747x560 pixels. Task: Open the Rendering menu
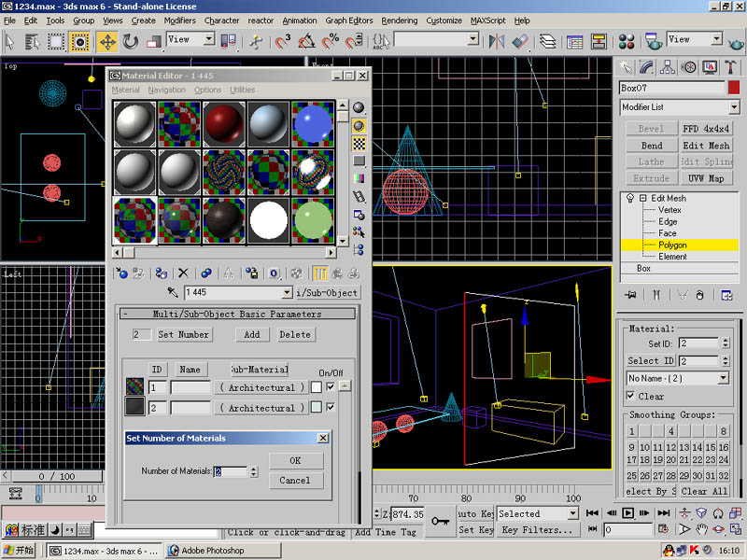(x=400, y=21)
